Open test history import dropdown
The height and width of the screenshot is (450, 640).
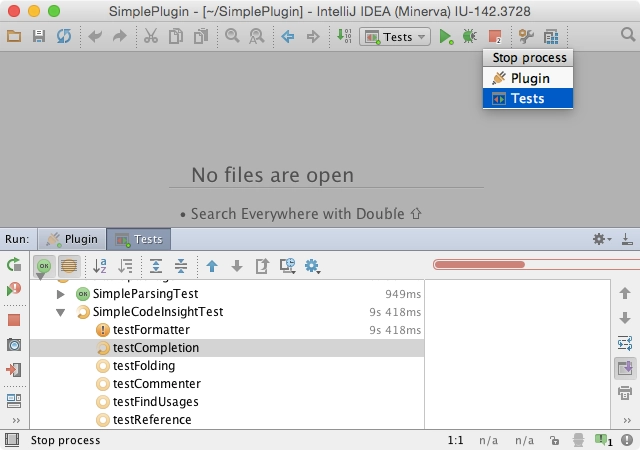(288, 266)
